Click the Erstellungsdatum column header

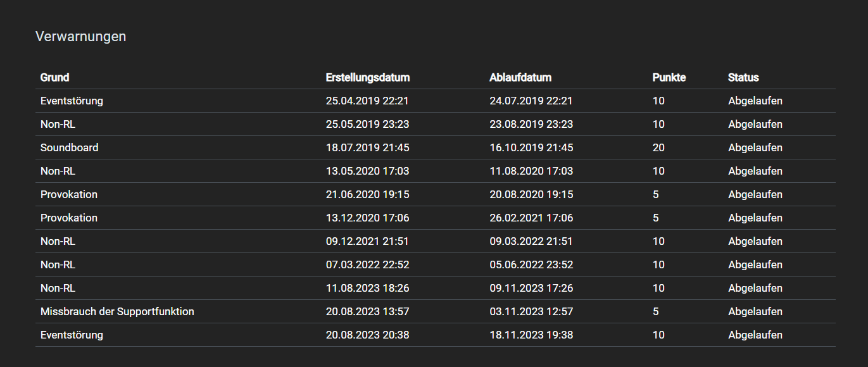368,77
